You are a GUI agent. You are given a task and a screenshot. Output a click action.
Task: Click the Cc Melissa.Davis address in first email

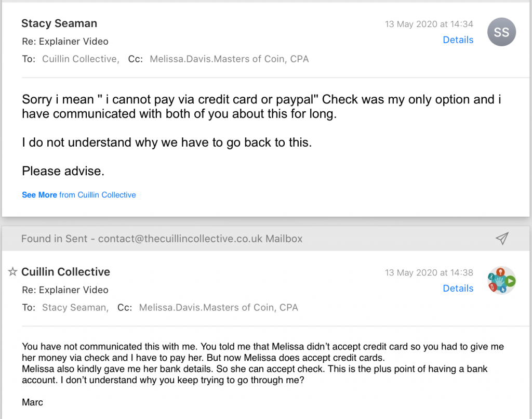pyautogui.click(x=229, y=59)
